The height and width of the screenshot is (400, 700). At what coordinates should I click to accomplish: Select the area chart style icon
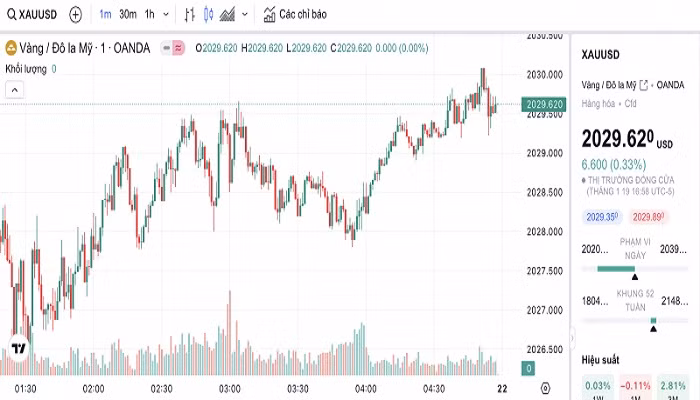click(228, 15)
